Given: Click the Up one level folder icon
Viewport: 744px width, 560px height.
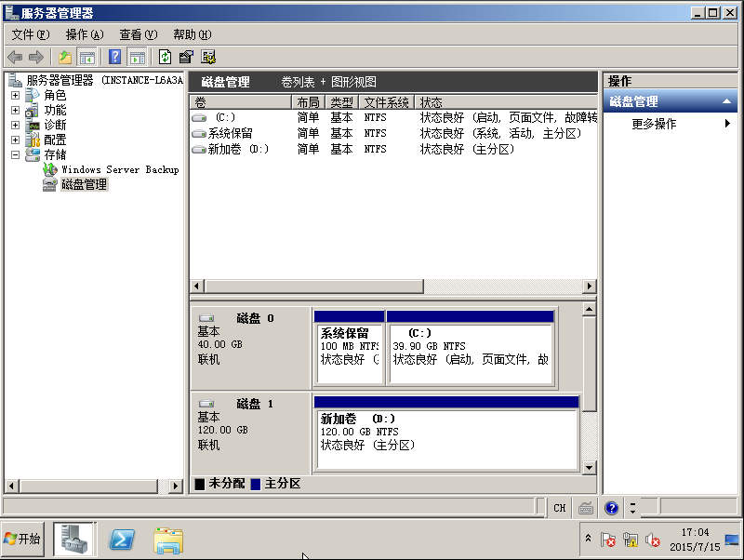Looking at the screenshot, I should tap(65, 58).
